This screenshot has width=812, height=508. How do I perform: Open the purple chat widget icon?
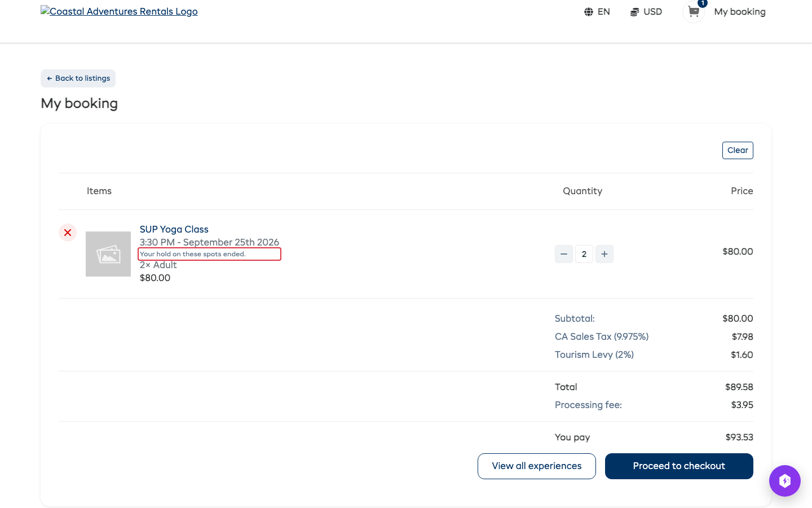tap(785, 481)
